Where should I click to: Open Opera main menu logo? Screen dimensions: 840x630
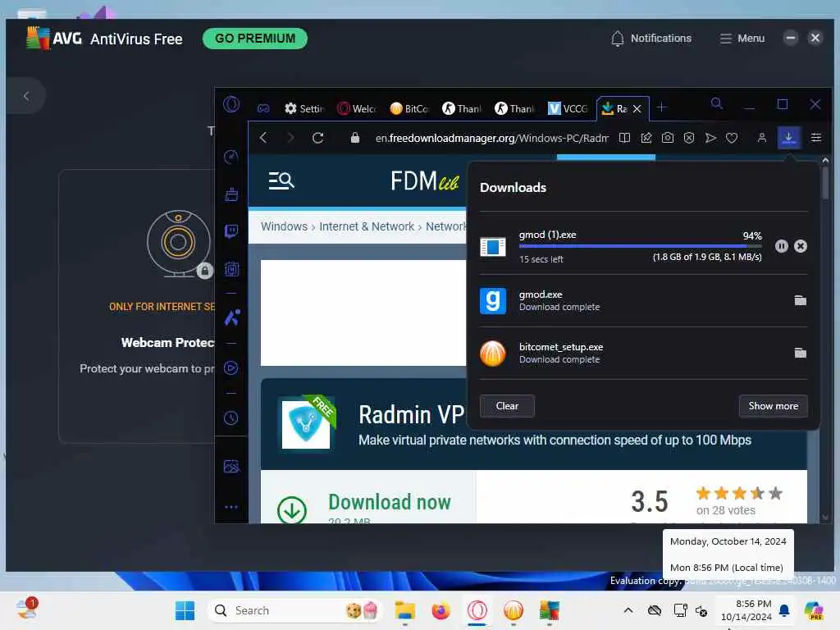point(231,104)
